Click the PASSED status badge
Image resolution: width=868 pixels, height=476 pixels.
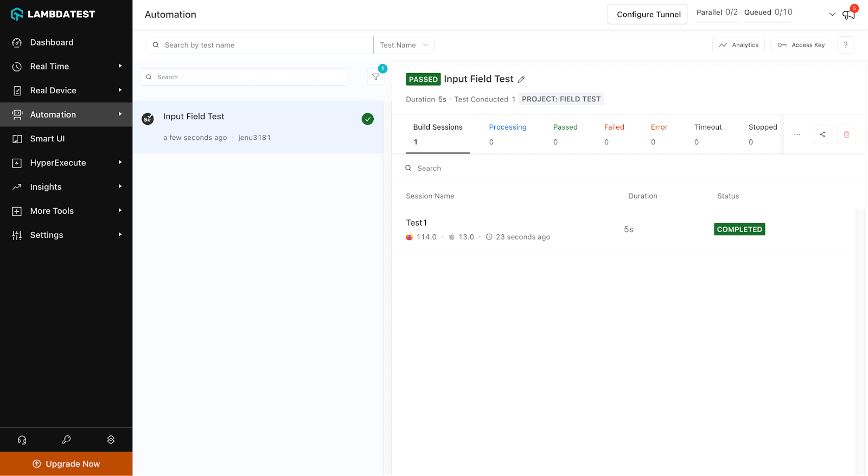[x=423, y=79]
